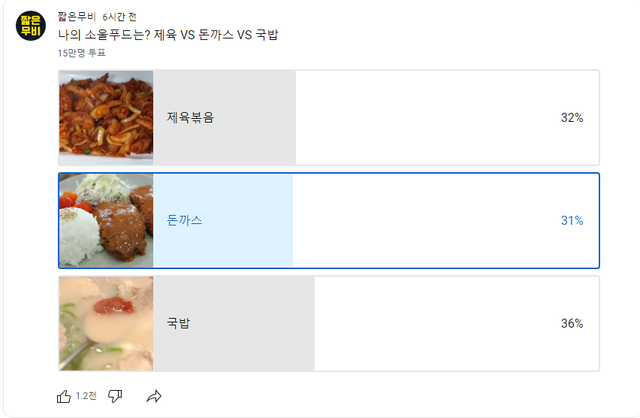The height and width of the screenshot is (418, 640).
Task: Like the post with thumbs-up icon
Action: (64, 396)
